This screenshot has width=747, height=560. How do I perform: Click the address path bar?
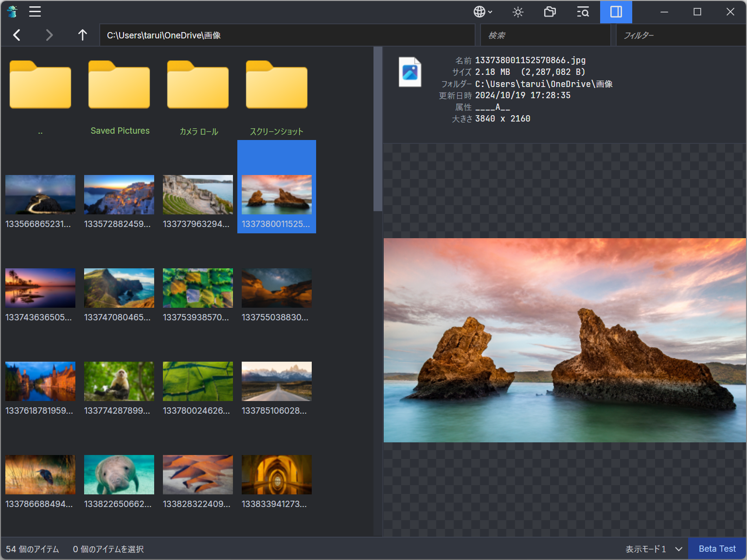(x=287, y=35)
